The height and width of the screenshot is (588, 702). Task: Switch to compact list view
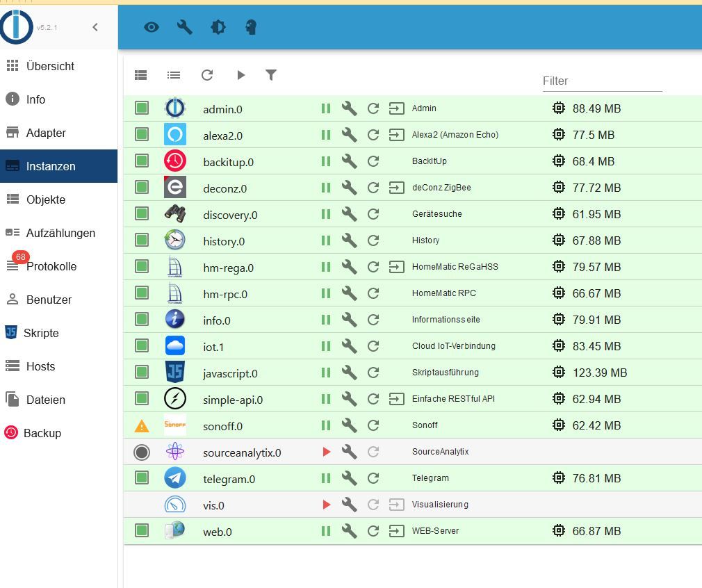174,75
